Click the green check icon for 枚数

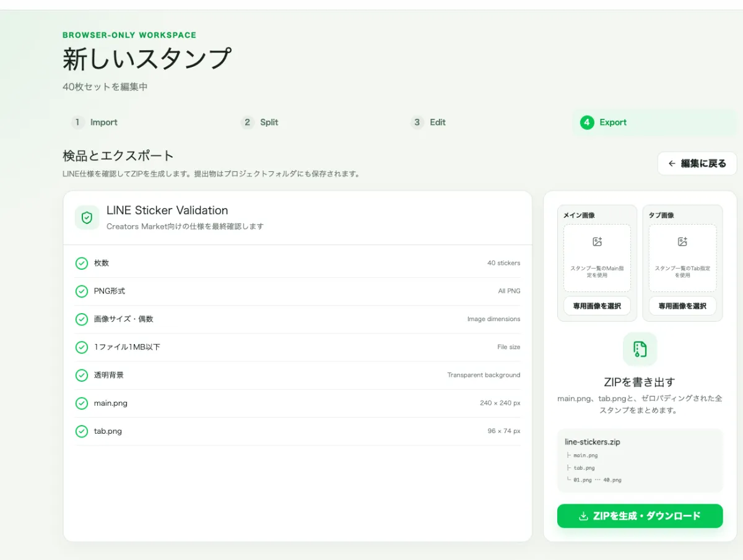82,264
